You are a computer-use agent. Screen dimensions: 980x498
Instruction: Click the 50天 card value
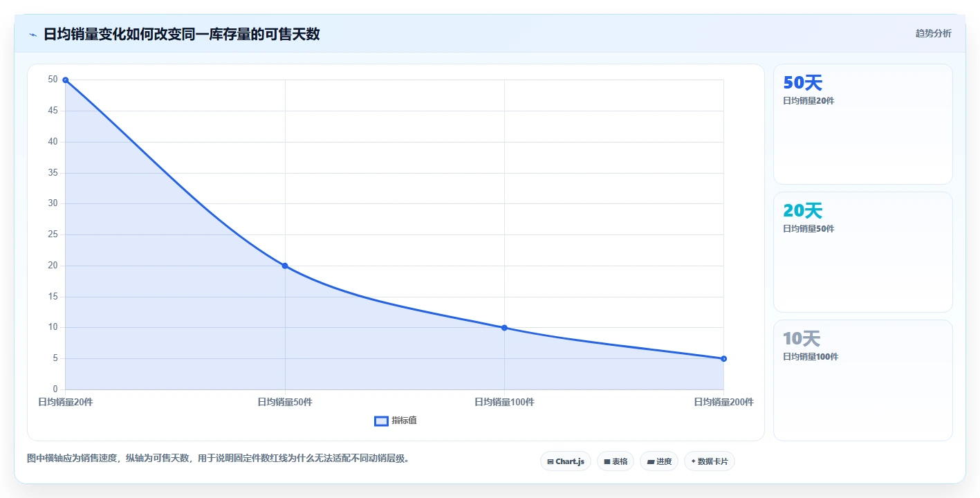802,83
